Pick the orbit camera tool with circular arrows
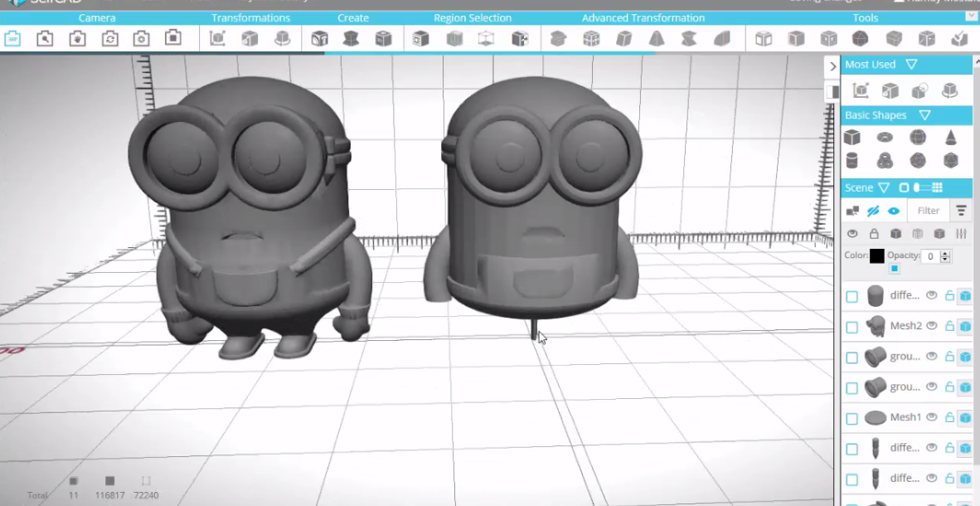 tap(110, 39)
